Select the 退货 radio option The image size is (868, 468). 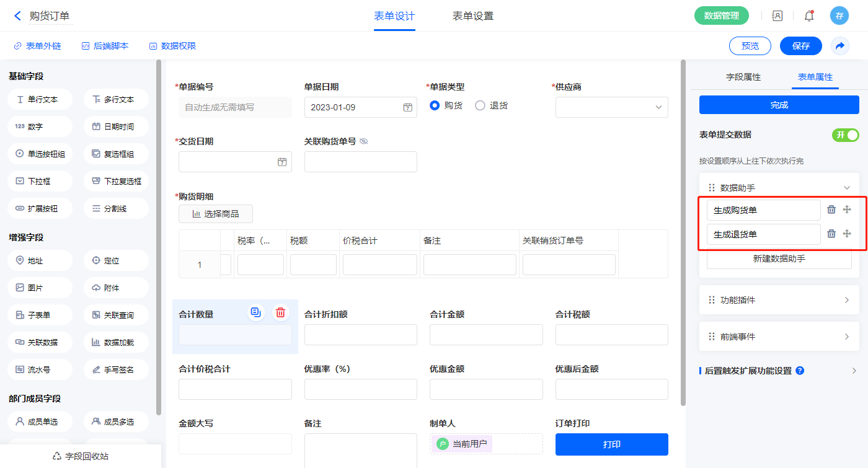(x=480, y=105)
